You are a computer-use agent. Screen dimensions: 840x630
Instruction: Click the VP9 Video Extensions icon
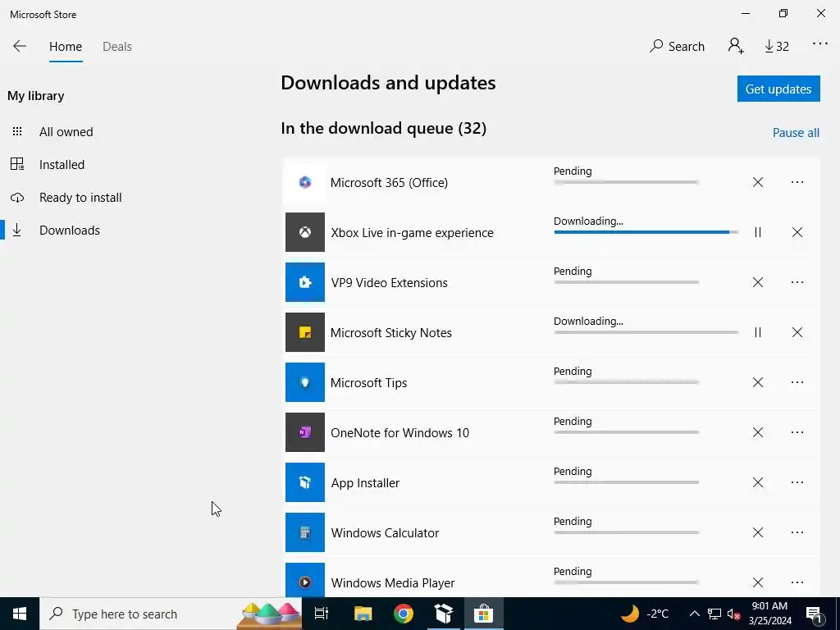(x=305, y=282)
